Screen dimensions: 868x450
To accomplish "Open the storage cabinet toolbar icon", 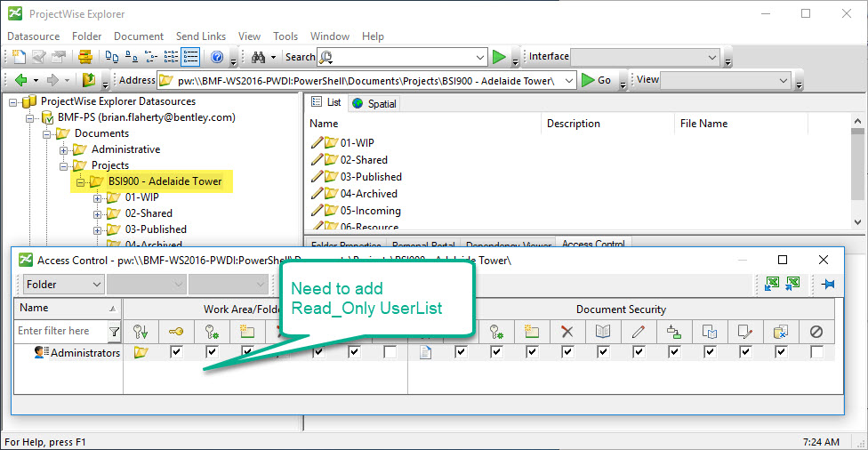I will [84, 56].
